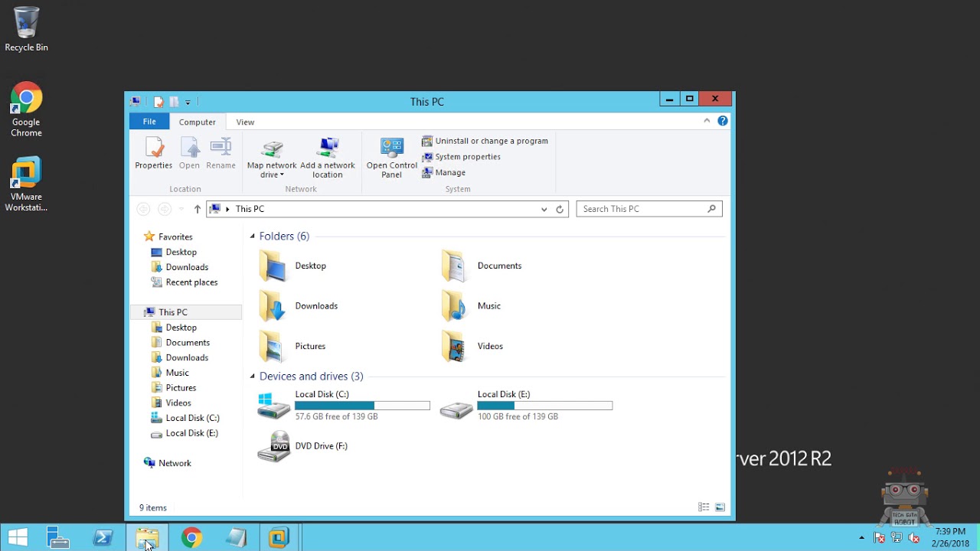Select the Music folder icon
The width and height of the screenshot is (980, 551).
pos(456,306)
